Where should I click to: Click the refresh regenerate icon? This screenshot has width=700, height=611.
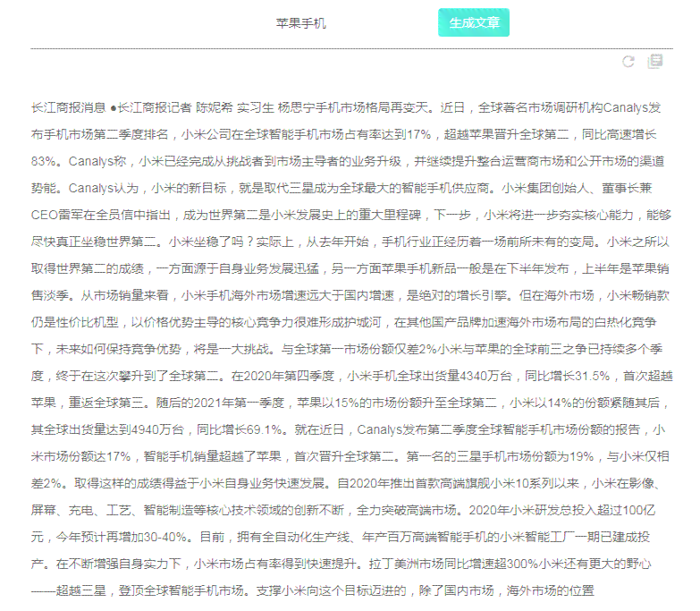point(628,62)
